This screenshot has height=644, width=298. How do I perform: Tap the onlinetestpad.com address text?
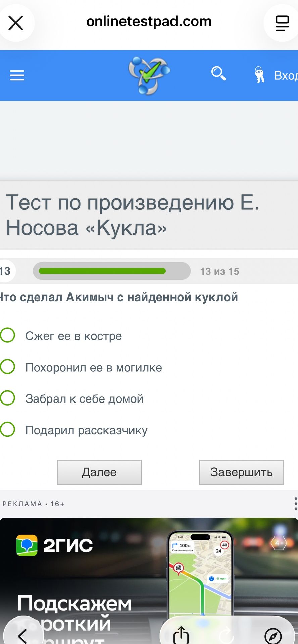coord(149,22)
